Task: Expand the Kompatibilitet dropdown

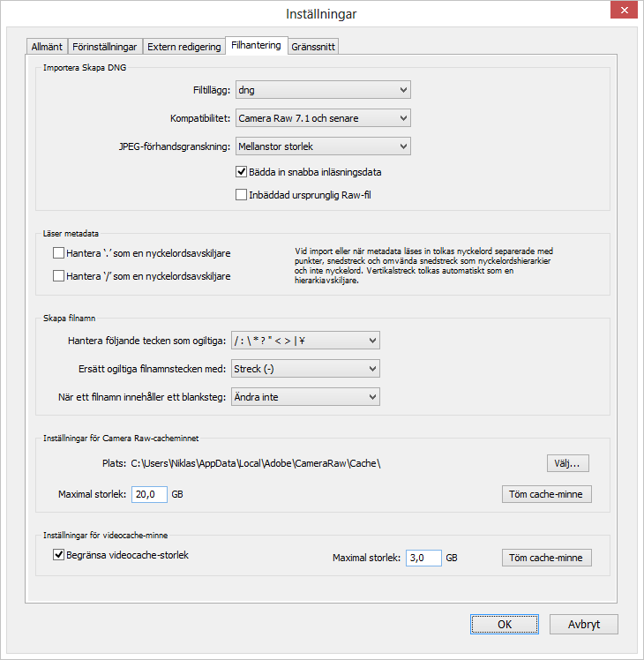Action: click(x=323, y=118)
